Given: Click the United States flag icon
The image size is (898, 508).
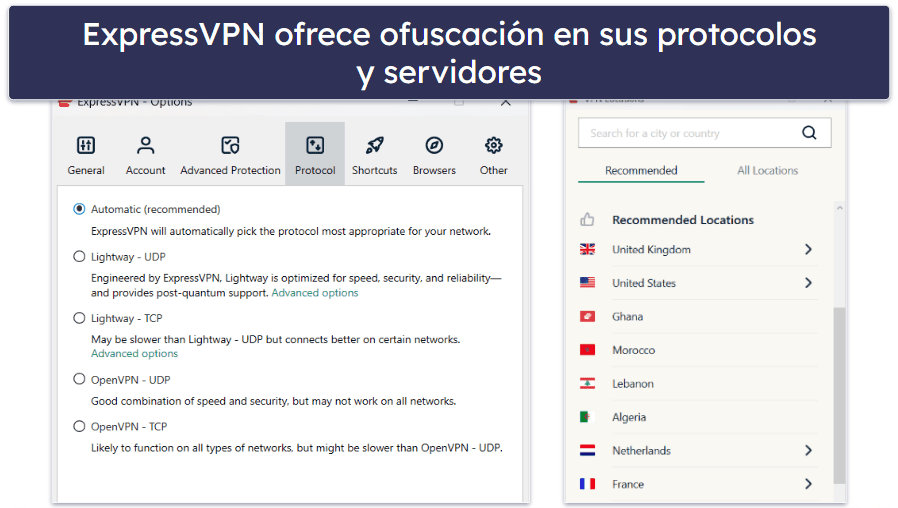Looking at the screenshot, I should [x=587, y=282].
